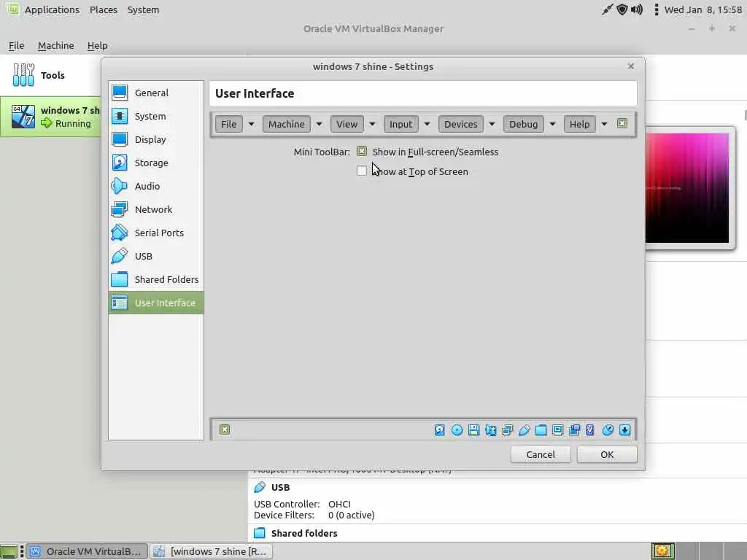Open the Storage settings icon

[120, 163]
